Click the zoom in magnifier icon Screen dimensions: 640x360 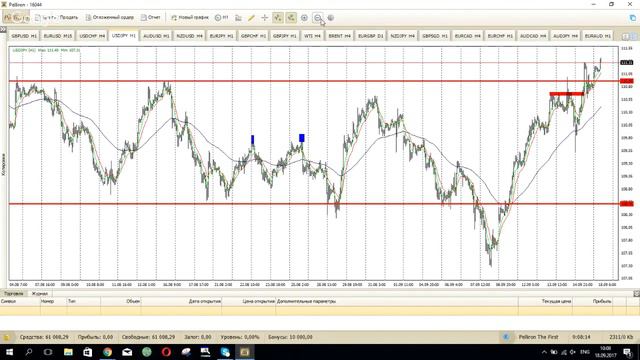[x=304, y=18]
